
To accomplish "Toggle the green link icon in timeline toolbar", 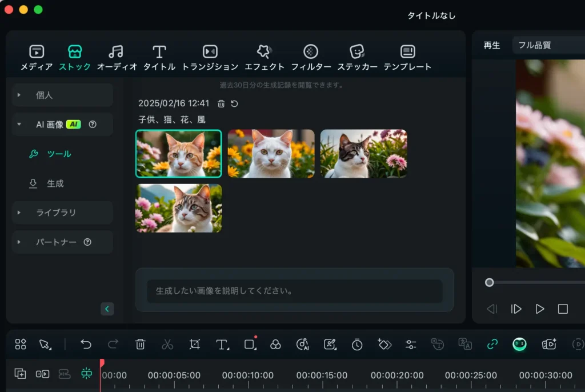I will coord(492,344).
